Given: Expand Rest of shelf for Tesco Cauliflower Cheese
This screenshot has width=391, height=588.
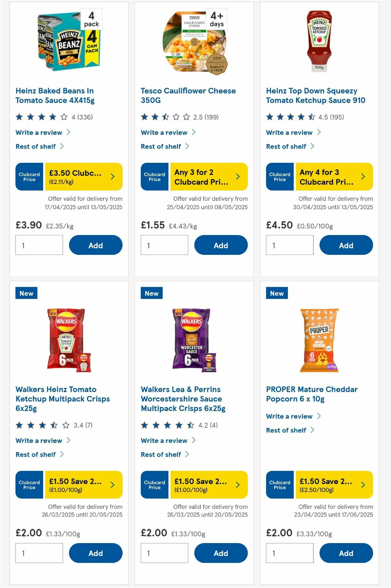Looking at the screenshot, I should click(161, 146).
